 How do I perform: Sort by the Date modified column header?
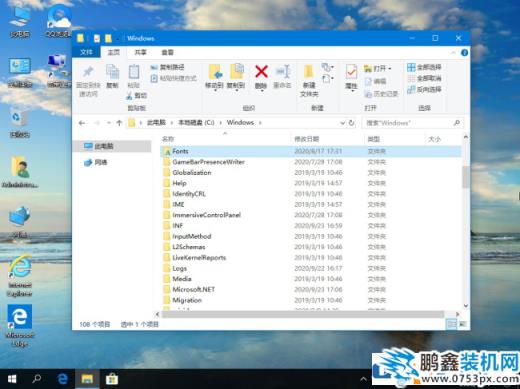coord(328,139)
